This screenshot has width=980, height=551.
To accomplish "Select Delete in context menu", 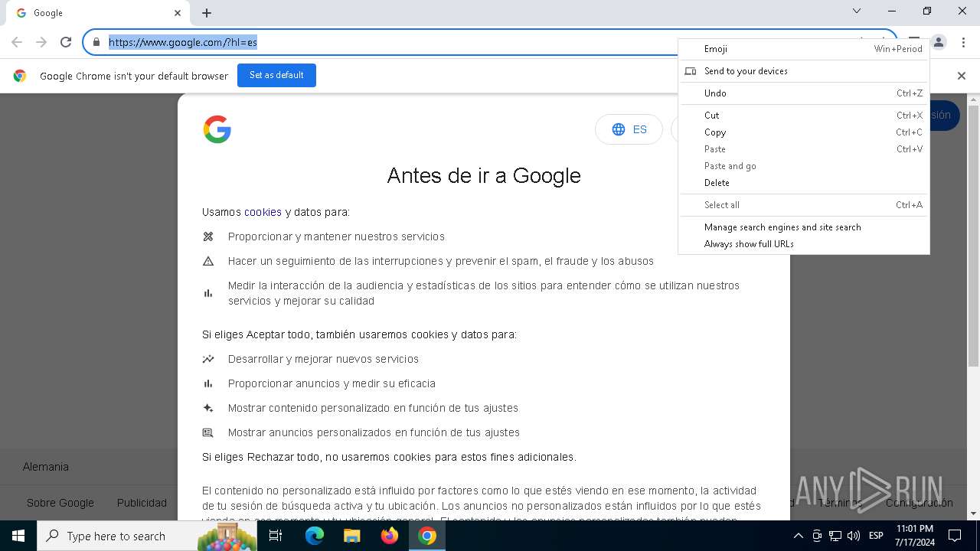I will [x=804, y=183].
